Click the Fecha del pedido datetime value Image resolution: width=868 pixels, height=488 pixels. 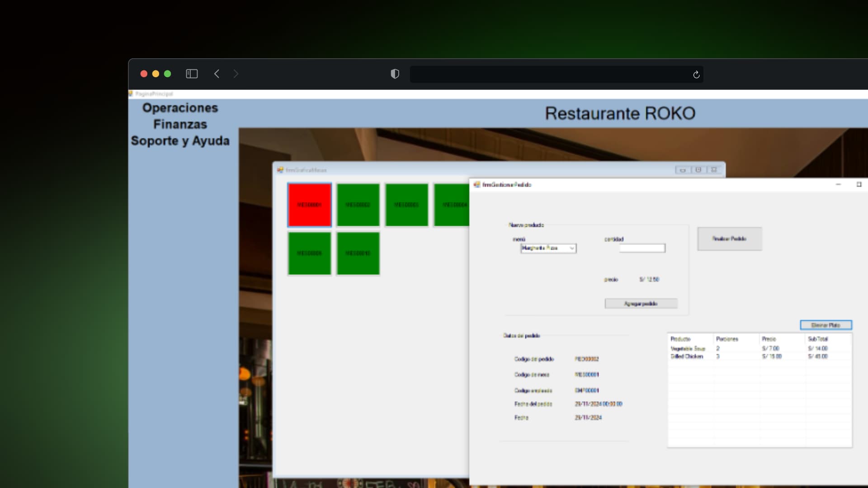pos(599,404)
